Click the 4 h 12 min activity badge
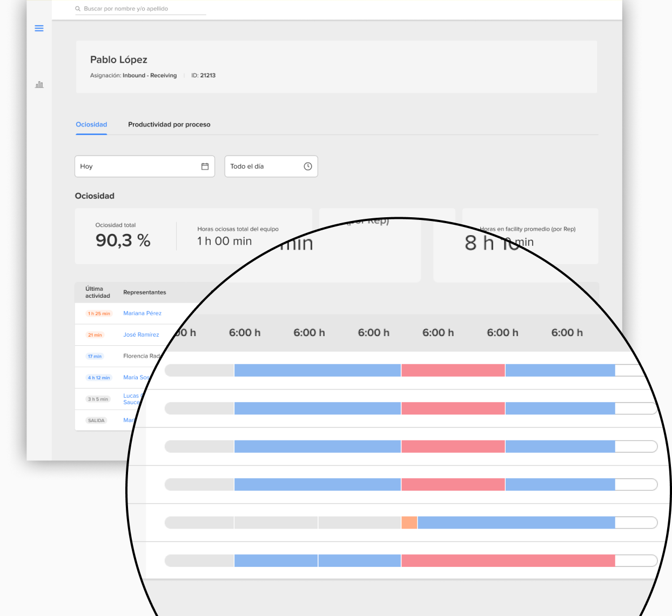Image resolution: width=672 pixels, height=616 pixels. pos(99,378)
